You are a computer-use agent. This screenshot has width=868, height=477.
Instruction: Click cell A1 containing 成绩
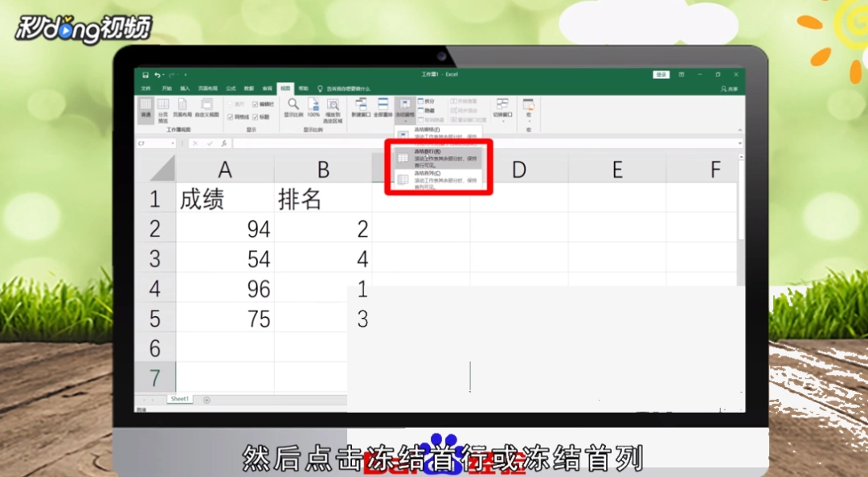coord(225,199)
